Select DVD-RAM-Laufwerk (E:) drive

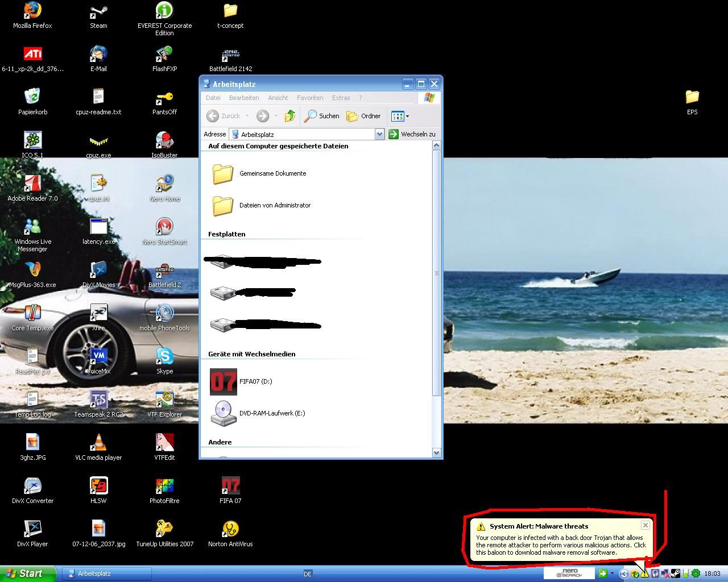[258, 413]
